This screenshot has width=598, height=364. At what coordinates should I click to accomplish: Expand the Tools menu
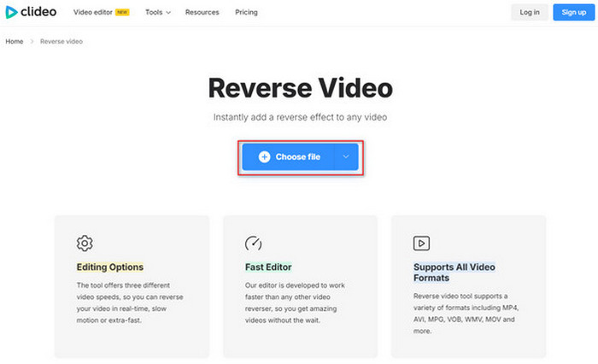(157, 12)
